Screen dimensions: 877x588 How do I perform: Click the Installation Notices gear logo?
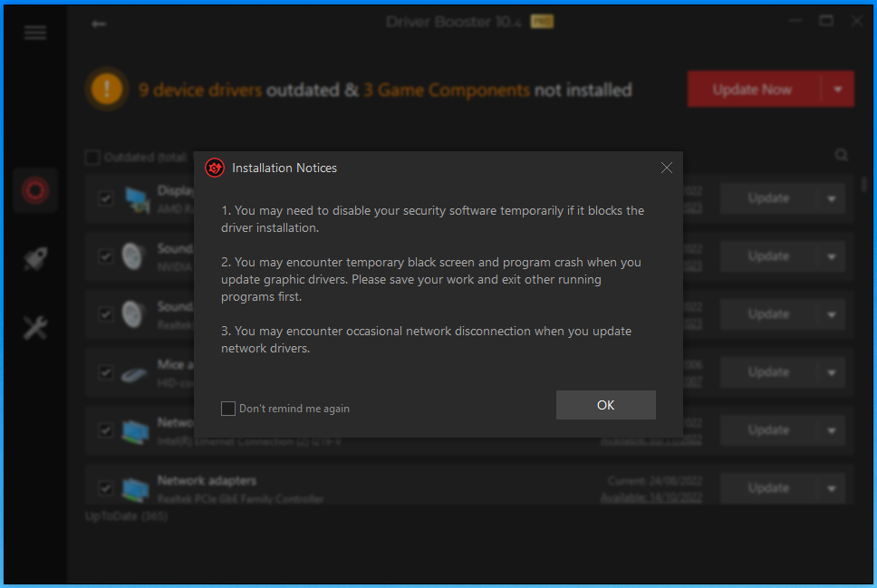coord(215,168)
